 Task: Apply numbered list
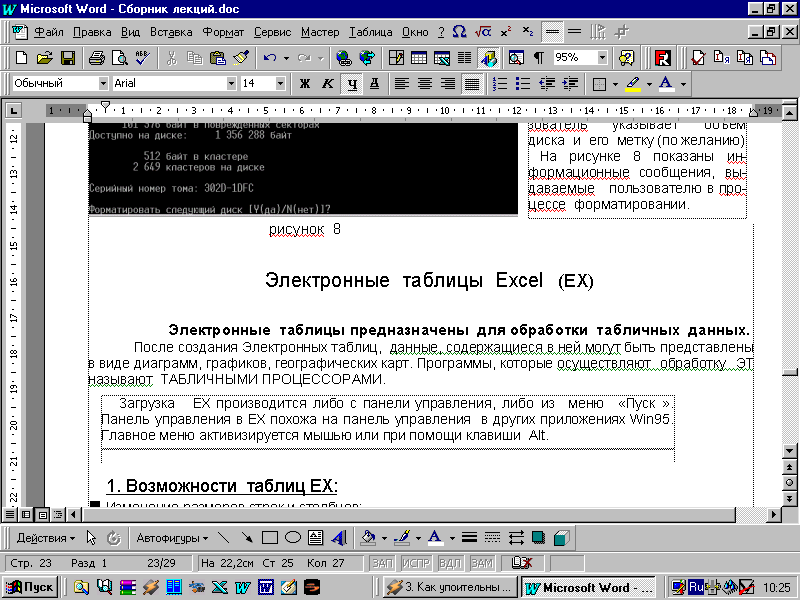[500, 83]
